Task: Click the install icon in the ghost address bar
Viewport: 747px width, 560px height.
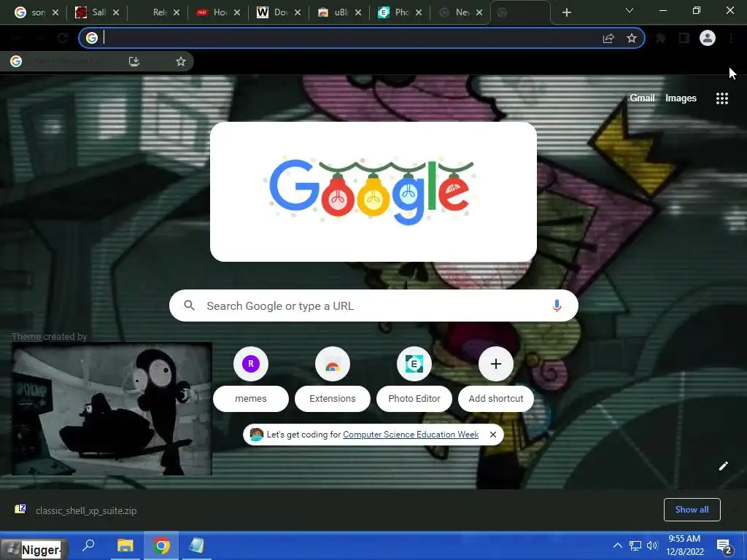Action: 134,61
